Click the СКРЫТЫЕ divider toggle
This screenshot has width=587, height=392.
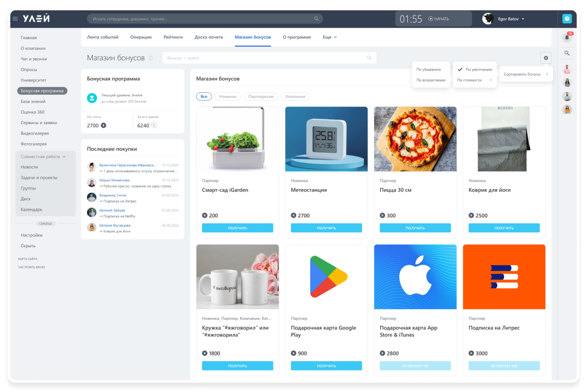point(46,224)
